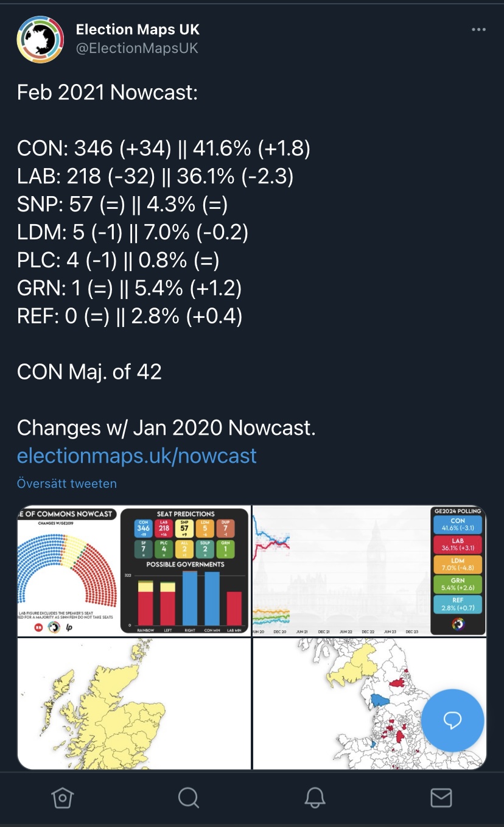Tap the red LAB 36.1% polling box
This screenshot has height=827, width=504.
click(458, 544)
